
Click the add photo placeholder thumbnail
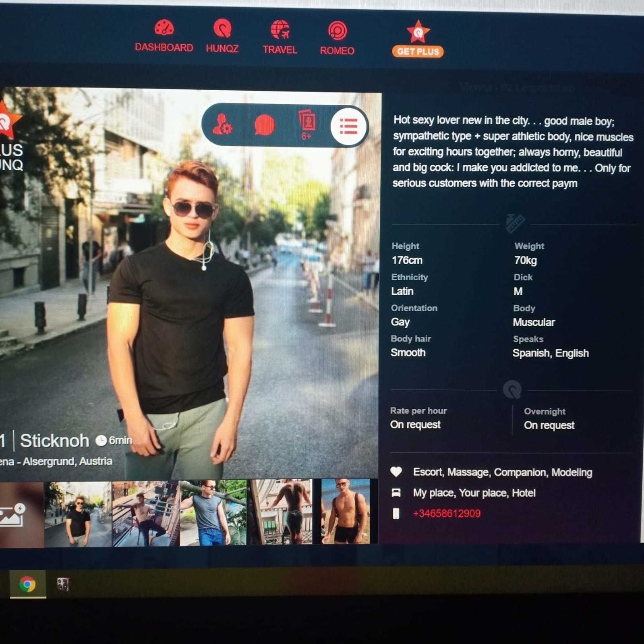click(16, 514)
